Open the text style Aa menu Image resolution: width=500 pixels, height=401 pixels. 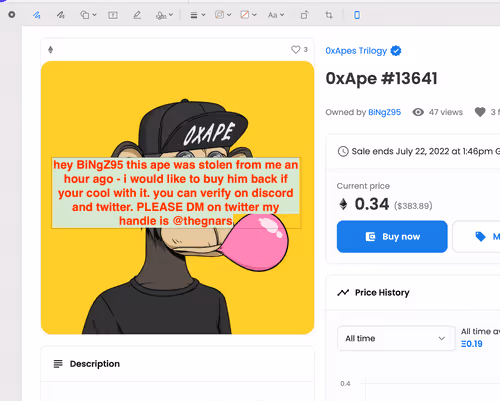276,15
